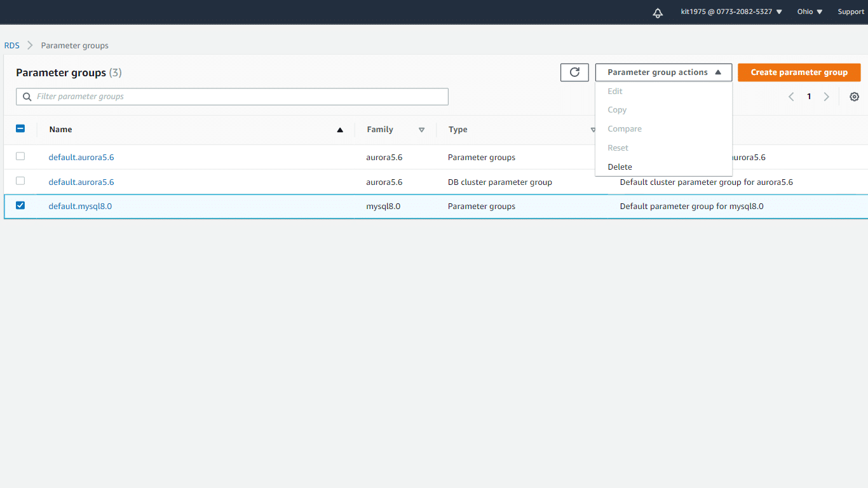Collapse the Parameter group actions dropdown
This screenshot has height=488, width=868.
pos(663,72)
